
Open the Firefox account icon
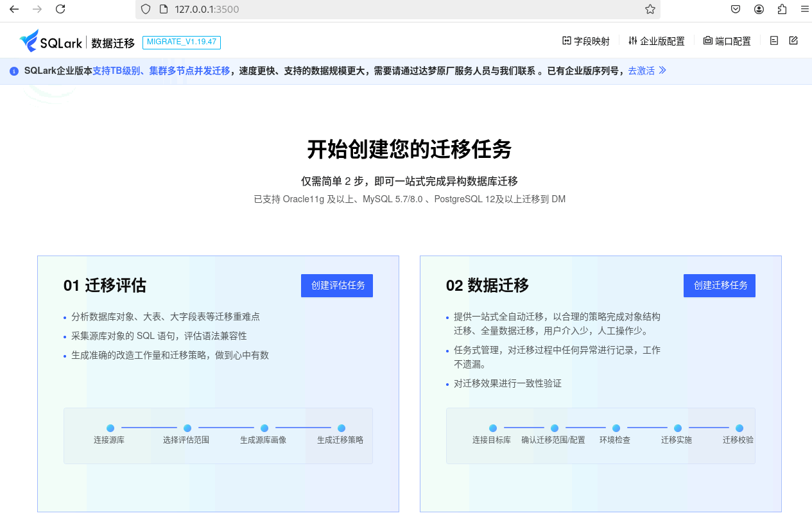[x=759, y=9]
